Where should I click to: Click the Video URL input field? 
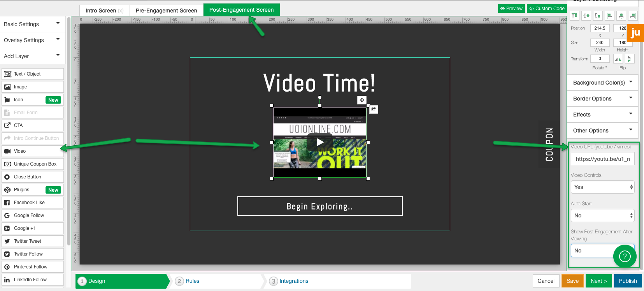coord(602,159)
